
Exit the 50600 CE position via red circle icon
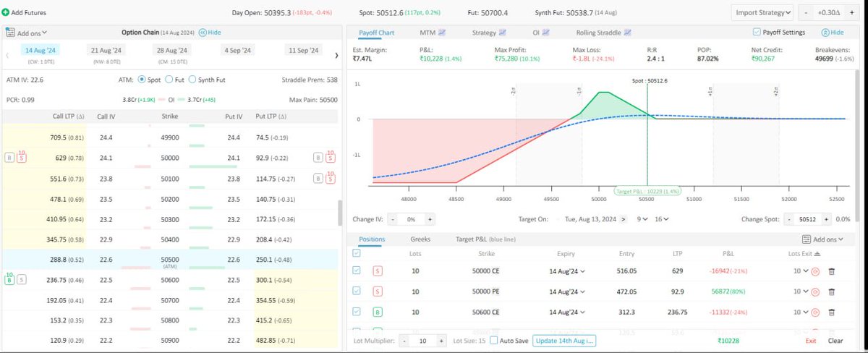click(815, 312)
